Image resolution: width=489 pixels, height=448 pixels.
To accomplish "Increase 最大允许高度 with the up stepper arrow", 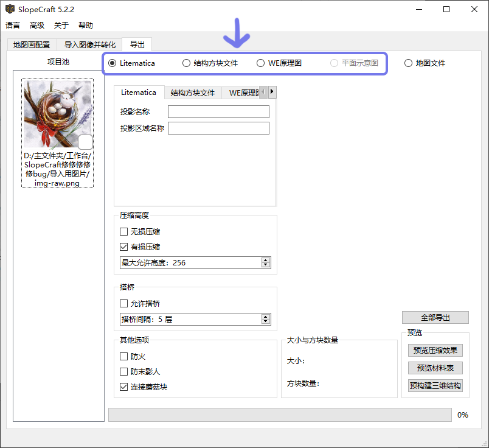I will pos(265,259).
